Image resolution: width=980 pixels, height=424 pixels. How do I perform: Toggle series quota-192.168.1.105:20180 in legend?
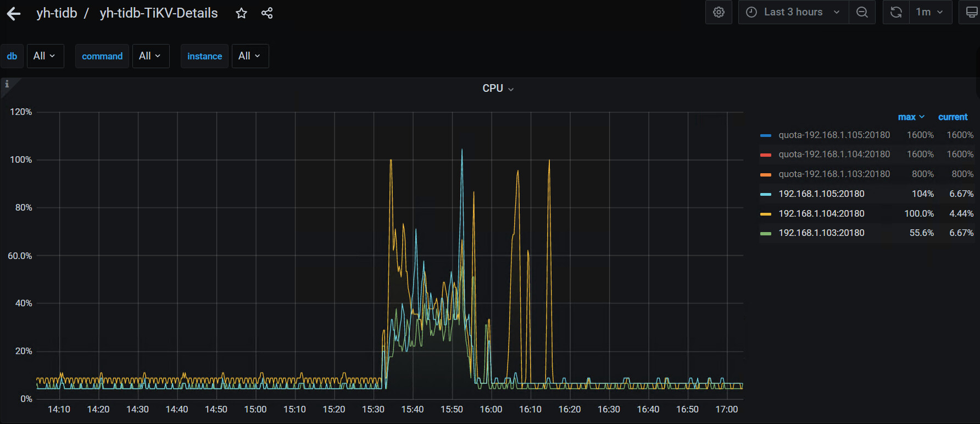point(834,135)
